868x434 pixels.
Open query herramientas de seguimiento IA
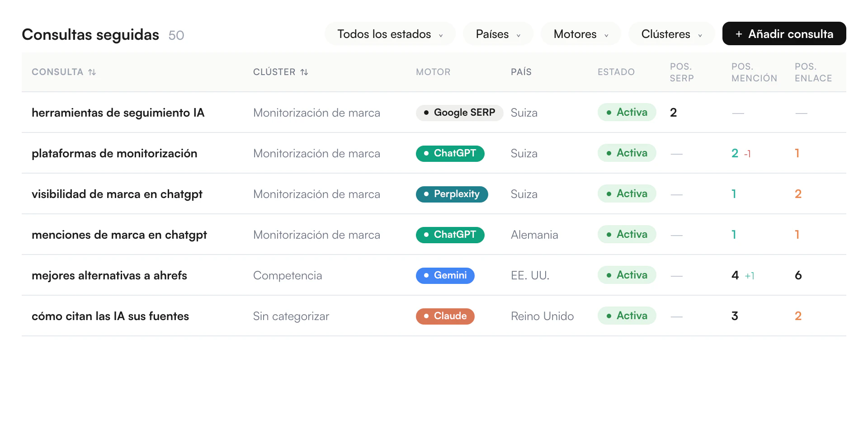(x=118, y=113)
